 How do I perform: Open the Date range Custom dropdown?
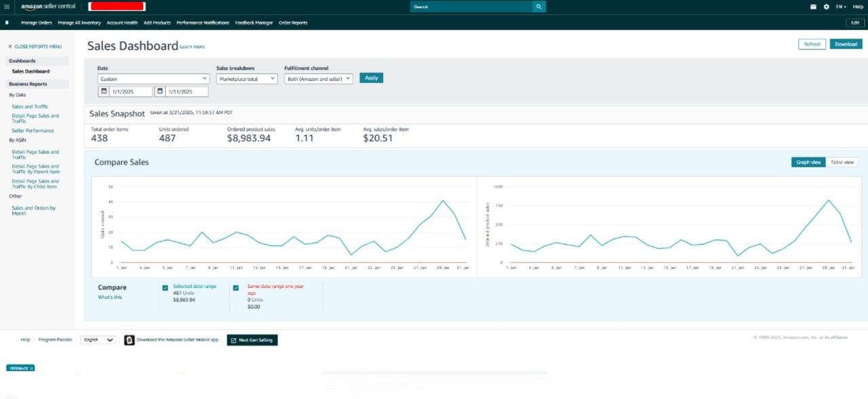coord(153,79)
